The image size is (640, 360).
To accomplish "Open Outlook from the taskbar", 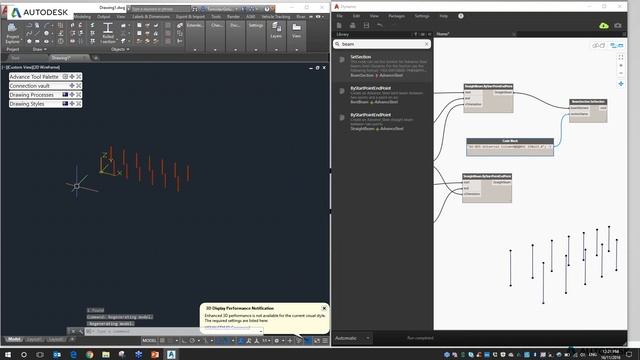I will 57,354.
